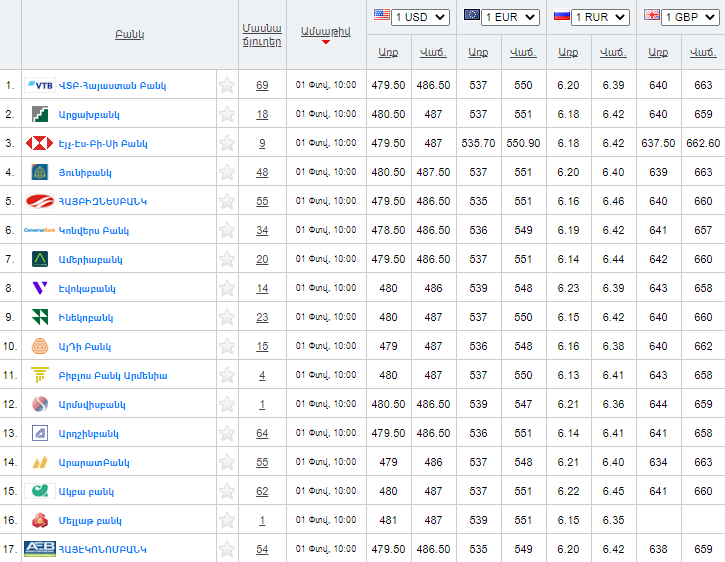Click the Inecobank logo icon
Viewport: 725px width, 562px height.
pos(40,317)
